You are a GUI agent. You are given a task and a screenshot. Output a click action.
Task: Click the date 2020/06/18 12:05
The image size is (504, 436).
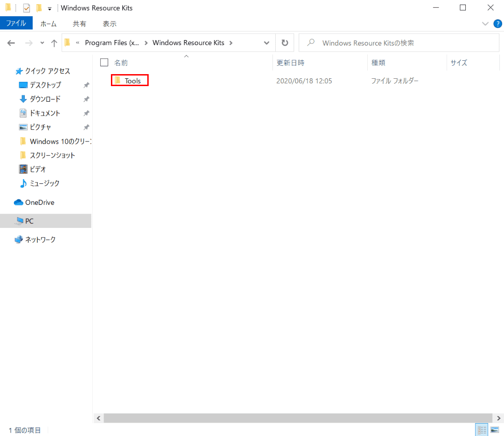coord(304,81)
